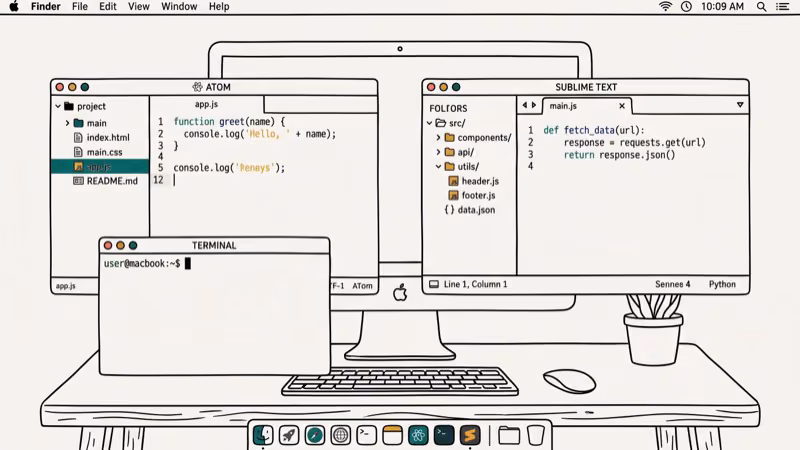Image resolution: width=800 pixels, height=450 pixels.
Task: Click the header.js file icon in Sublime
Action: click(453, 181)
